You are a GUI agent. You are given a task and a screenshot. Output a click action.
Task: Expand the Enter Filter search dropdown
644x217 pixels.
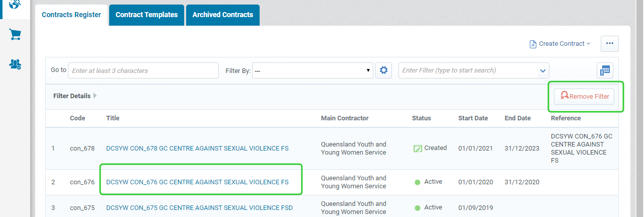point(542,71)
